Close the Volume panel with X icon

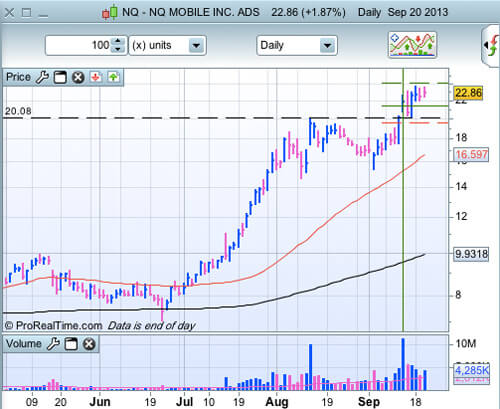pyautogui.click(x=89, y=344)
